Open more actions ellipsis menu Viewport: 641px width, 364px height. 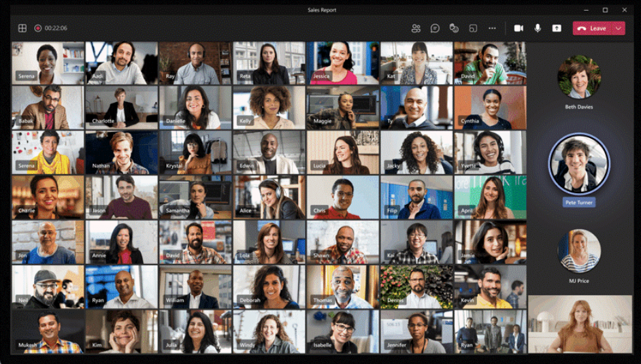coord(492,28)
